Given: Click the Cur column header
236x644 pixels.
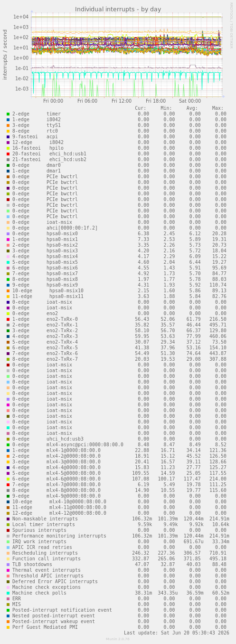Looking at the screenshot, I should (x=141, y=108).
